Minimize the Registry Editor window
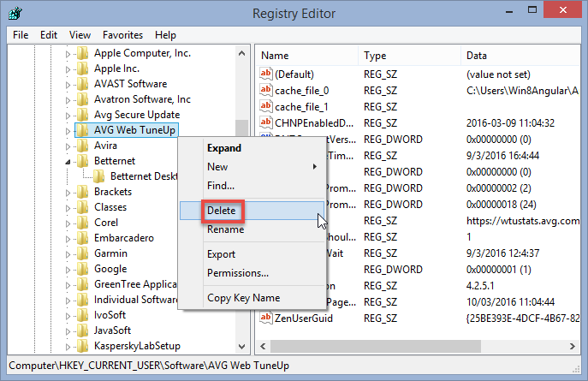 point(509,11)
